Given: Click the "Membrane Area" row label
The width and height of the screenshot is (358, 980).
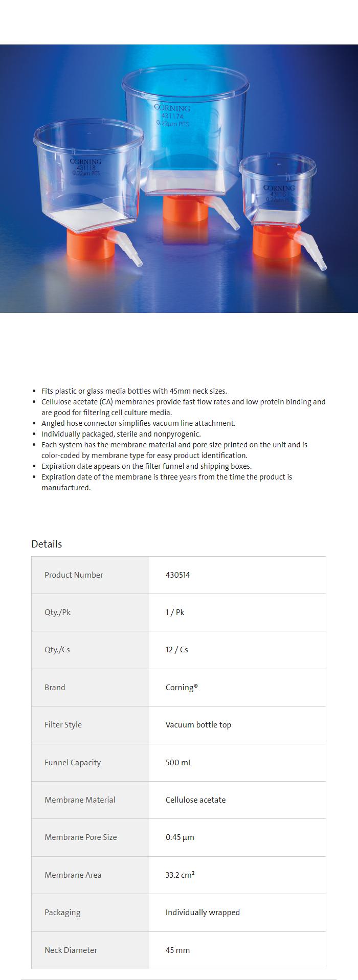Looking at the screenshot, I should point(73,875).
